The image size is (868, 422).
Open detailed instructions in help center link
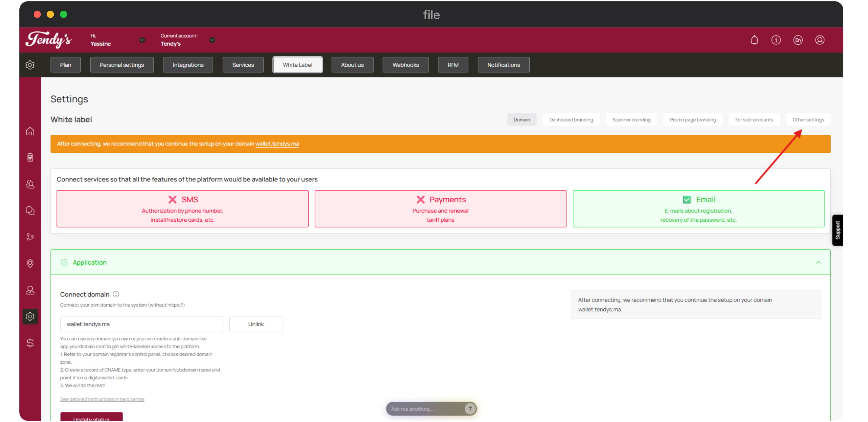tap(102, 399)
